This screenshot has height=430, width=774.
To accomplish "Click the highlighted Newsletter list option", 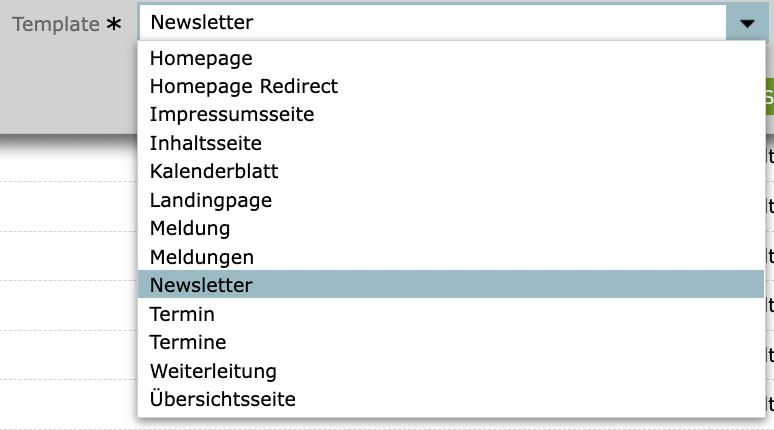I will (x=202, y=285).
